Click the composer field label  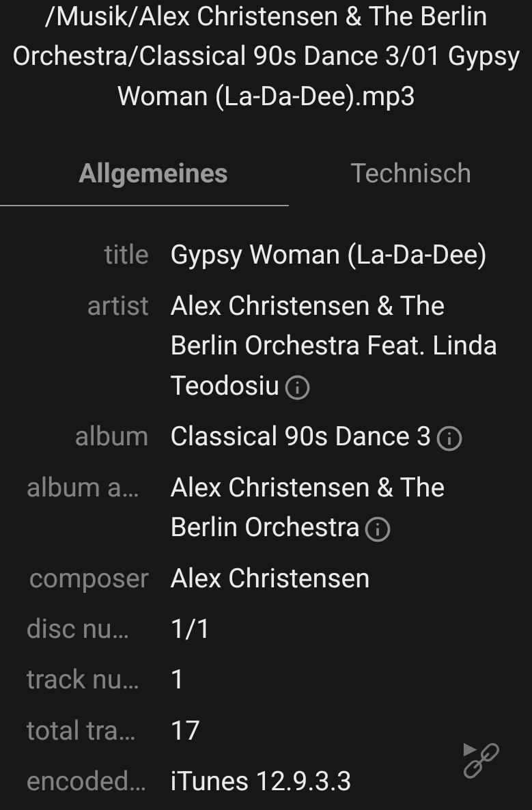point(89,578)
